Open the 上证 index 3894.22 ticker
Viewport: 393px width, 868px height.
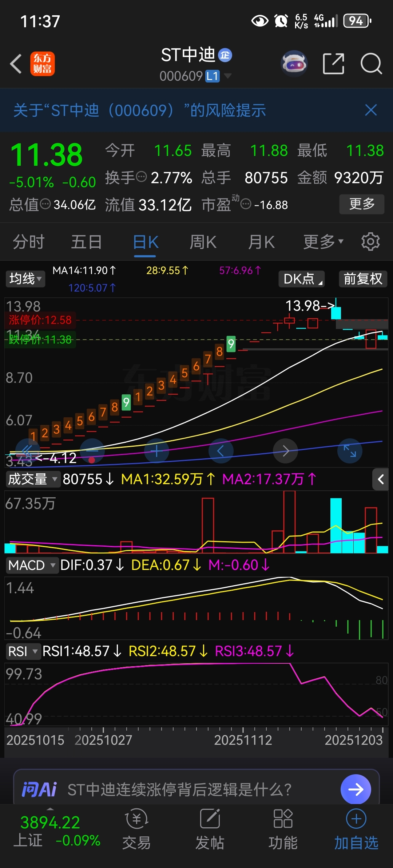point(57,832)
